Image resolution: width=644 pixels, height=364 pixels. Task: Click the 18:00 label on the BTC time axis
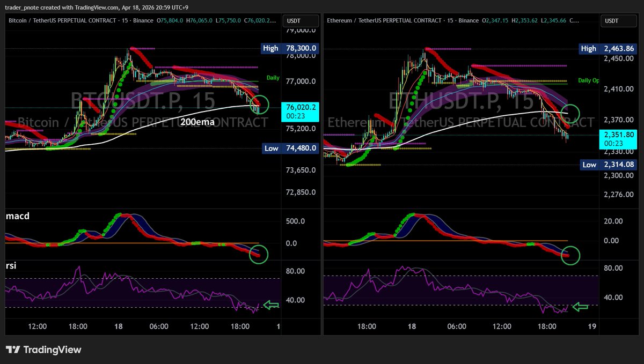(x=78, y=326)
